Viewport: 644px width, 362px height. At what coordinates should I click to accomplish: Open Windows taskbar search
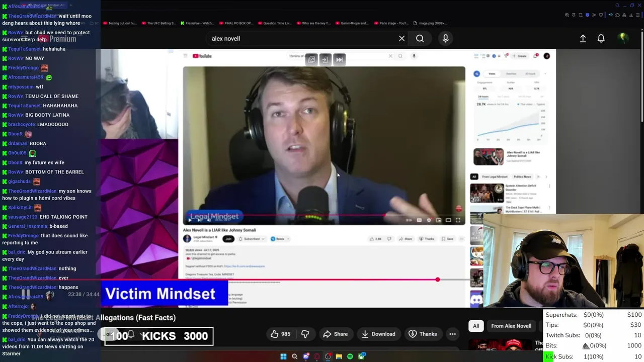(x=294, y=356)
